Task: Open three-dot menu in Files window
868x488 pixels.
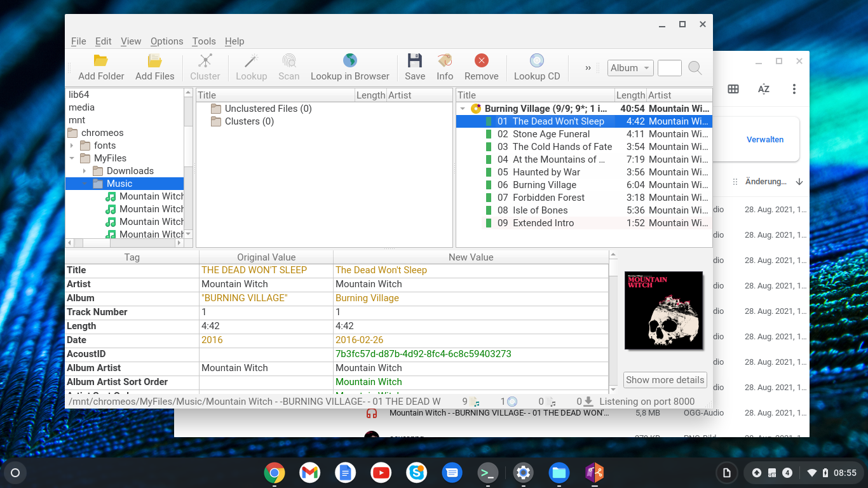Action: [x=794, y=89]
